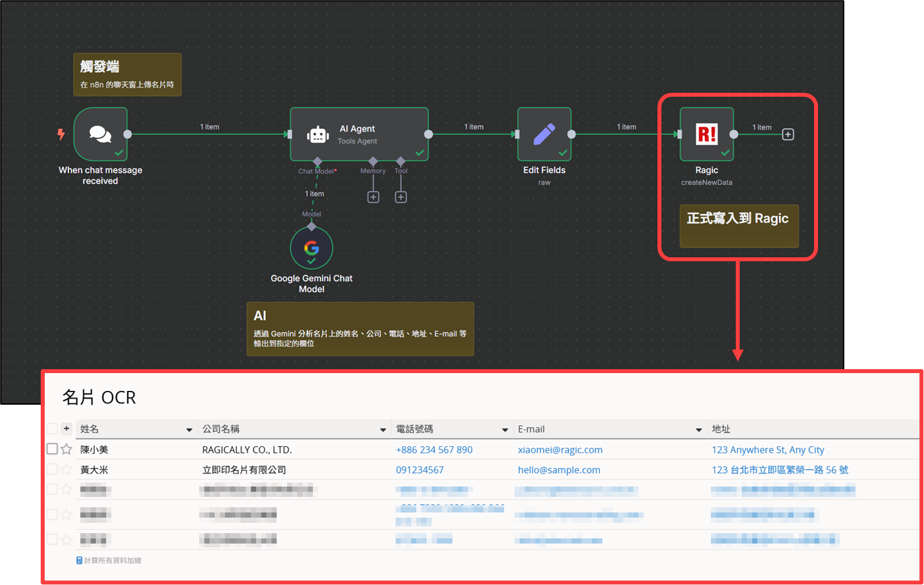
Task: Click phone link +886 234 567 890
Action: 434,450
